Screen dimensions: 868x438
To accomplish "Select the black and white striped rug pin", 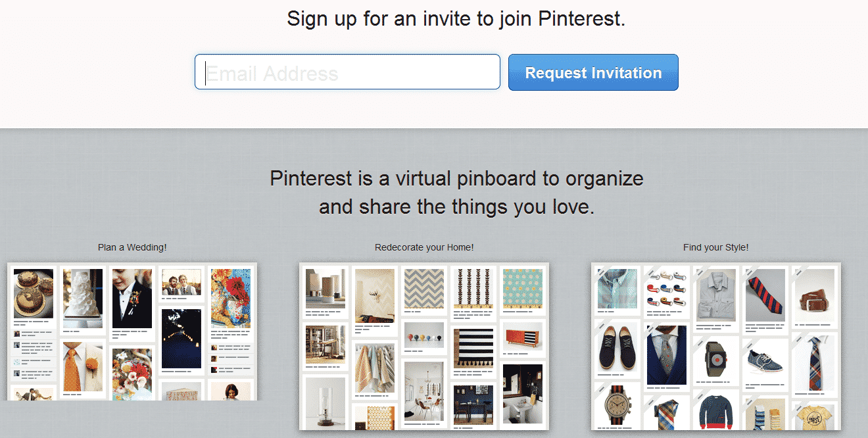I will [473, 347].
